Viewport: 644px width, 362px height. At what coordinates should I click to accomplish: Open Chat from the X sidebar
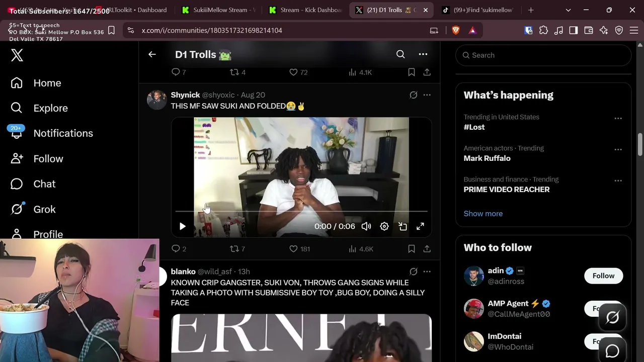[33, 184]
